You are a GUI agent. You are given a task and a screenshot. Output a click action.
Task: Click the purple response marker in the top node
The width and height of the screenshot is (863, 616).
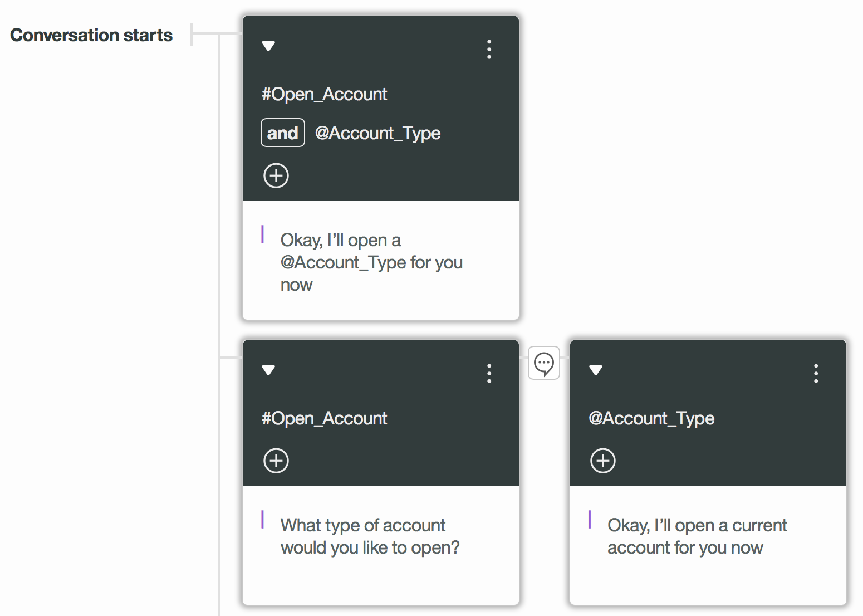(x=262, y=234)
